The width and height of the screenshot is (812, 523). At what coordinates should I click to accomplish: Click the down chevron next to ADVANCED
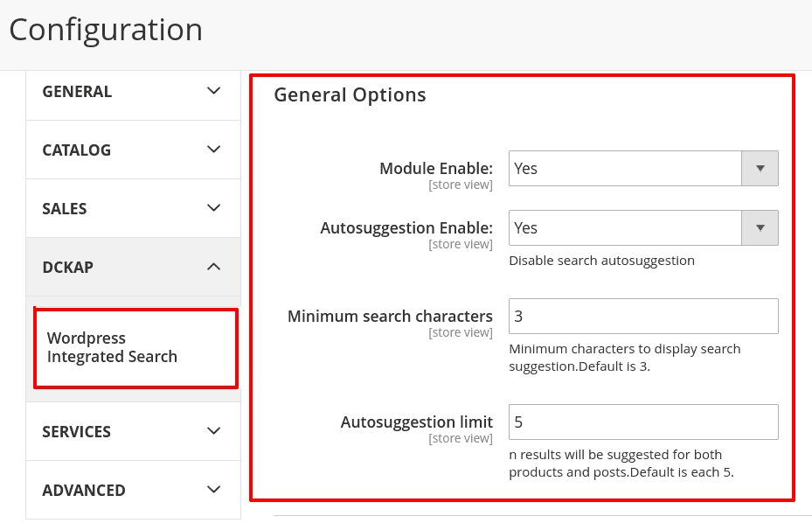(x=213, y=490)
